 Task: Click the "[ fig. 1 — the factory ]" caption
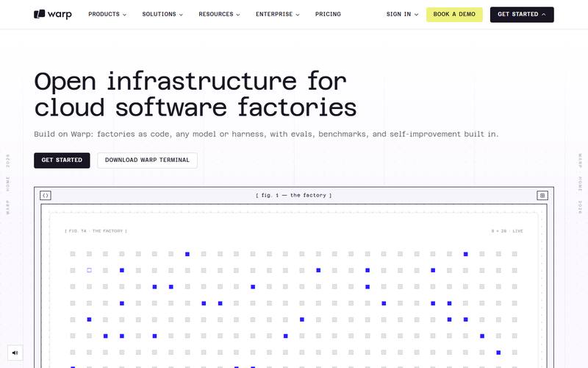click(x=293, y=195)
